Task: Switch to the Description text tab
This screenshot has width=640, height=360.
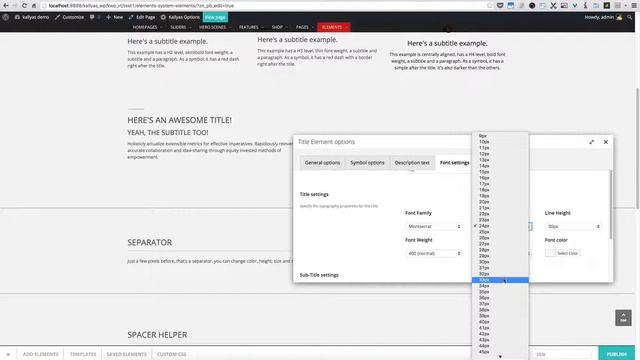Action: pyautogui.click(x=412, y=163)
